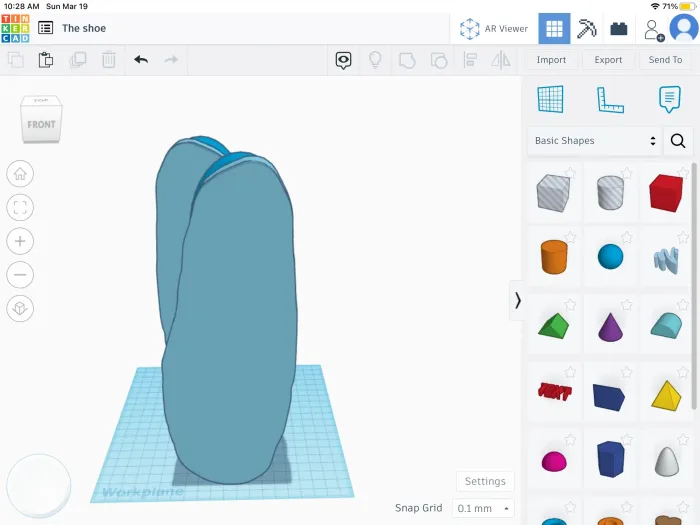Open the Notes tool

[669, 99]
